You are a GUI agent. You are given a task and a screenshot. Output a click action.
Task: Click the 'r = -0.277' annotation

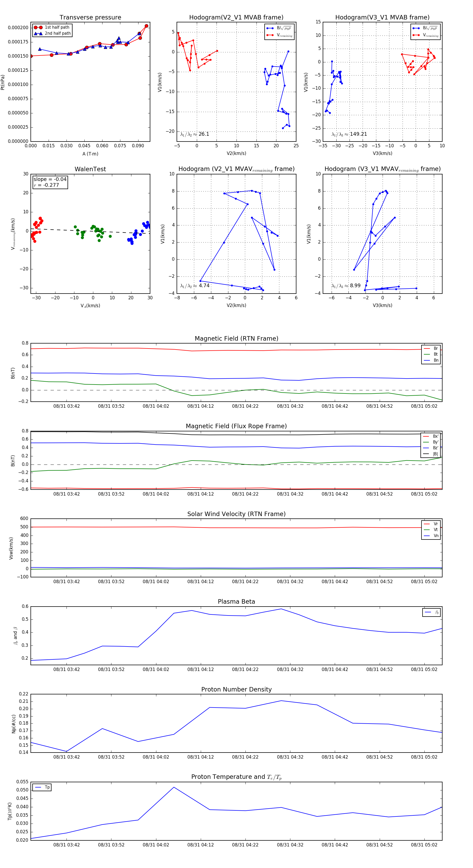pyautogui.click(x=46, y=185)
